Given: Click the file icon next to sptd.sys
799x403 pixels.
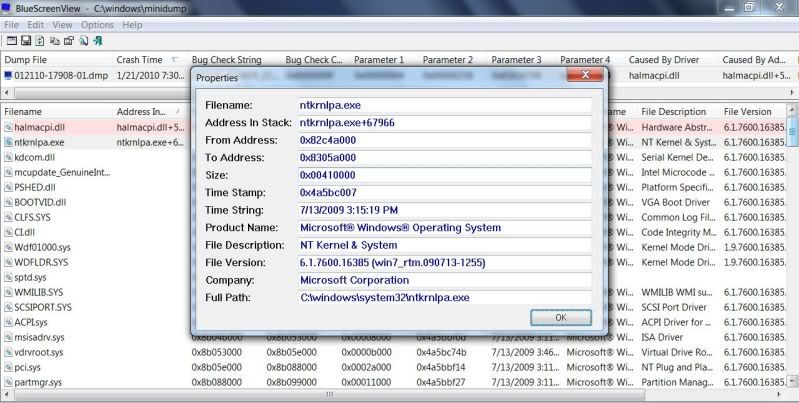Looking at the screenshot, I should tap(8, 278).
